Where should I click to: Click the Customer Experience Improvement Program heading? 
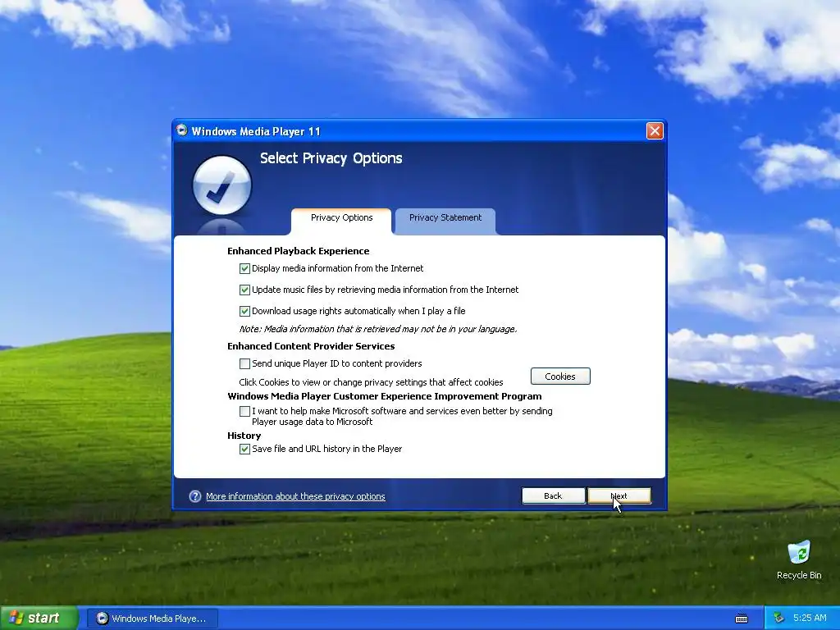coord(384,396)
